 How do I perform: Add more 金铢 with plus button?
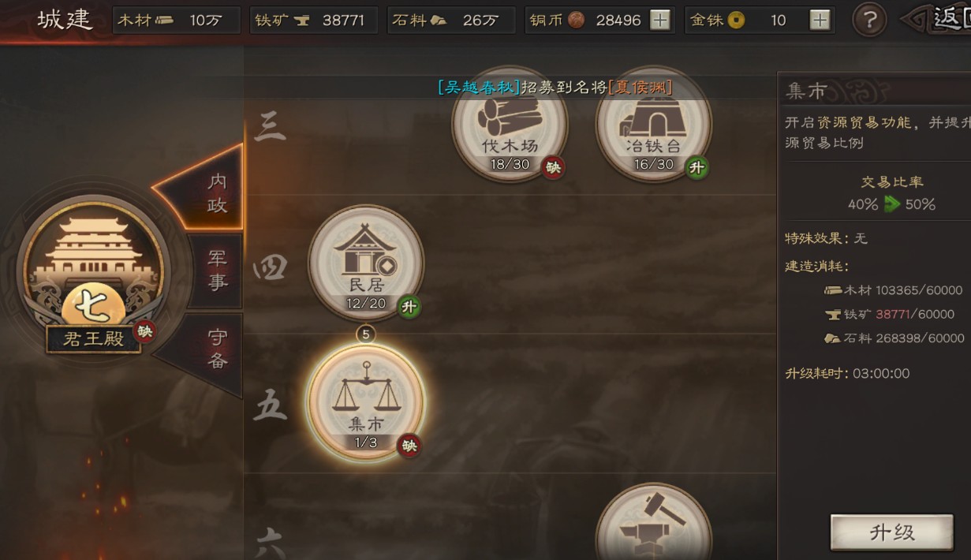pyautogui.click(x=820, y=21)
